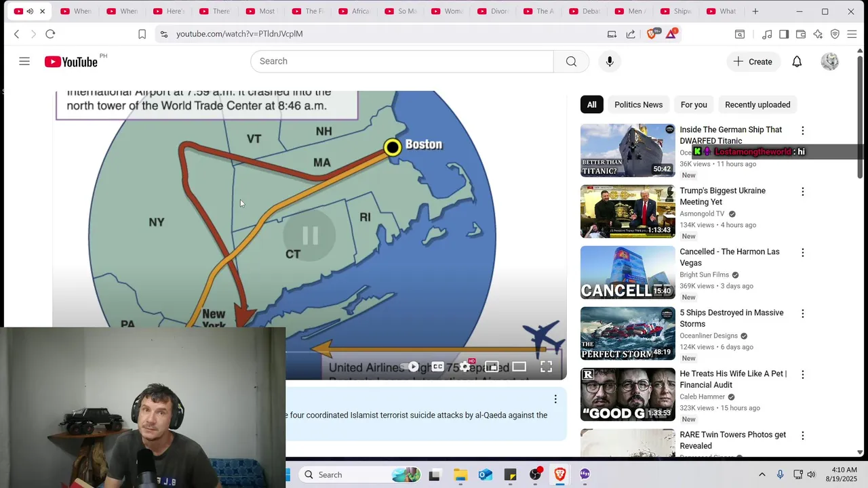Viewport: 868px width, 488px height.
Task: Show hidden system tray icons chevron
Action: click(x=762, y=474)
